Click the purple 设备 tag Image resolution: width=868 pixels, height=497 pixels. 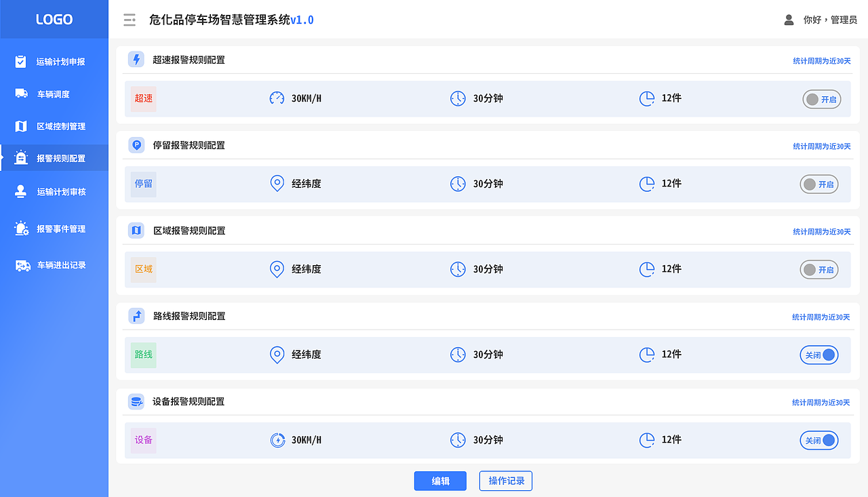[x=144, y=441]
